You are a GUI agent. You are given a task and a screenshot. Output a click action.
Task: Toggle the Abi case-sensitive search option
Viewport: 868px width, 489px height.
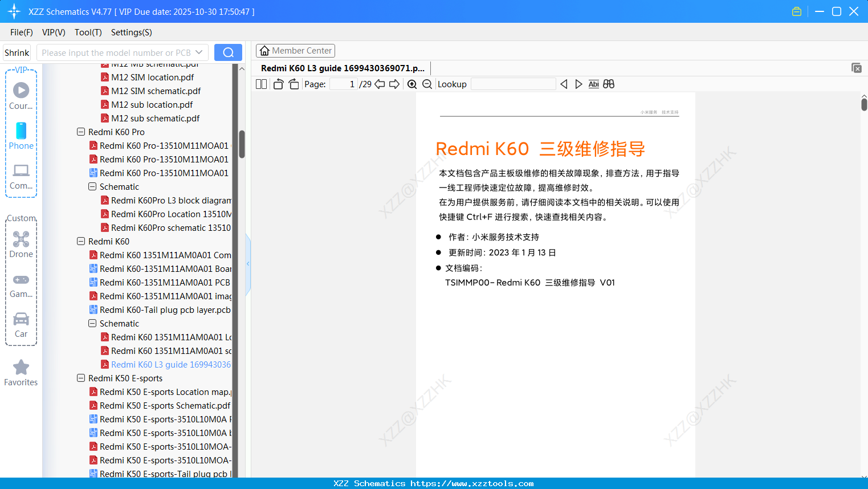point(594,84)
